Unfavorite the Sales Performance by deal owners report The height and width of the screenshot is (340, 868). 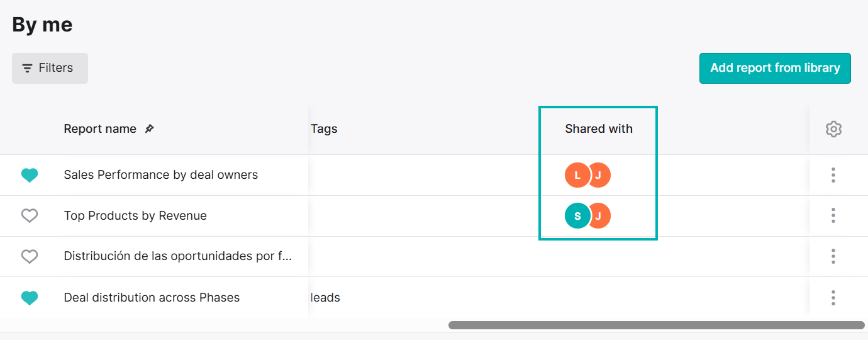[x=30, y=175]
